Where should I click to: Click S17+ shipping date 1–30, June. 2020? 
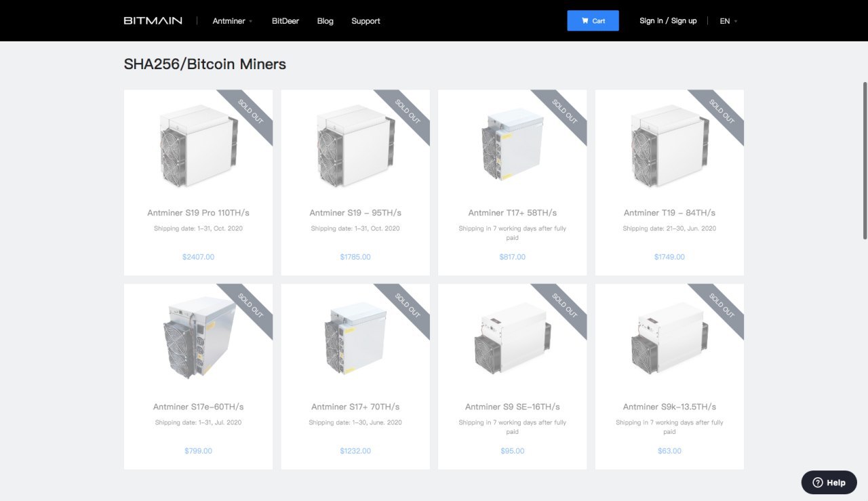[355, 422]
